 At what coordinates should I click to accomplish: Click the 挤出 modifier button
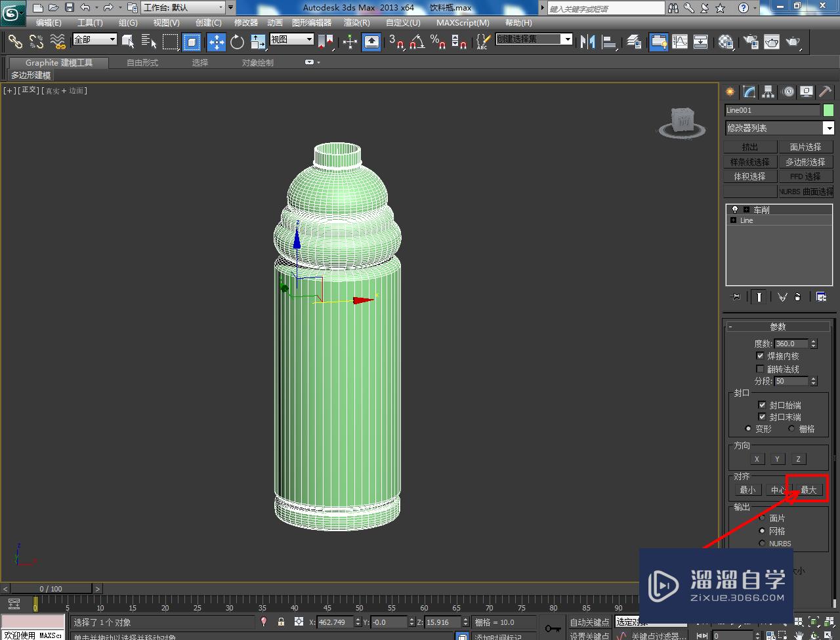point(750,148)
